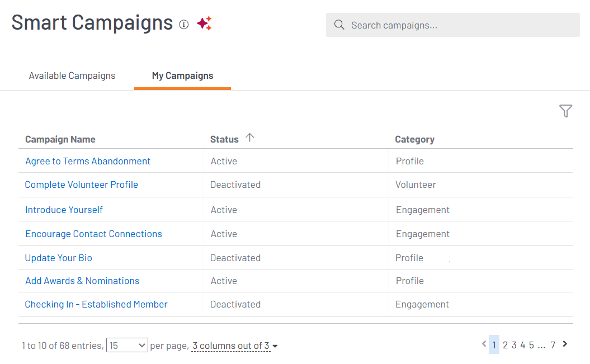Switch to the Available Campaigns tab
Viewport: 590px width, 364px height.
[x=72, y=75]
